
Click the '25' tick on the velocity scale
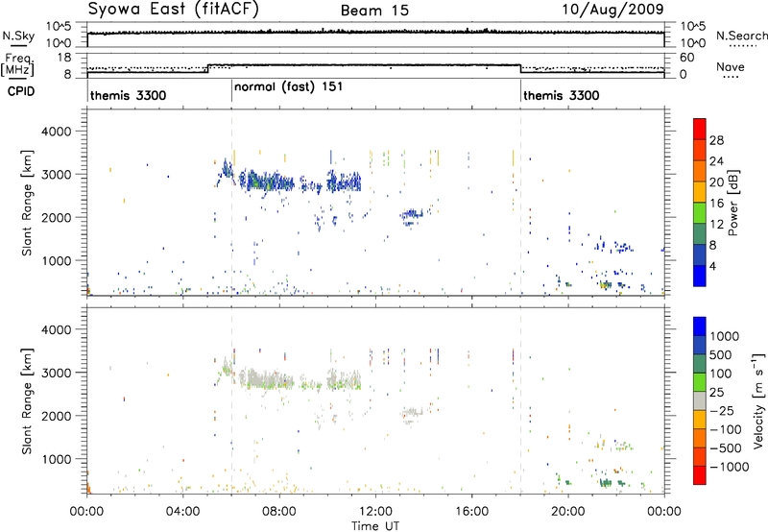tap(717, 392)
